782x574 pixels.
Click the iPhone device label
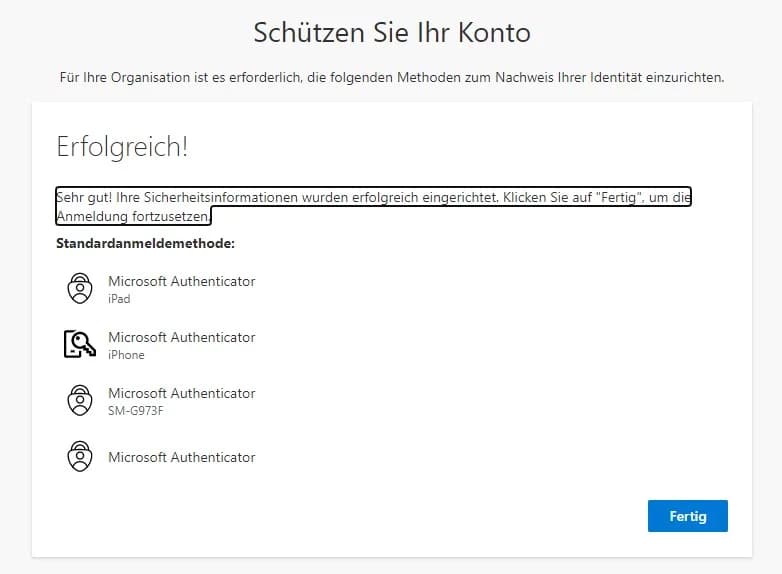pos(126,355)
